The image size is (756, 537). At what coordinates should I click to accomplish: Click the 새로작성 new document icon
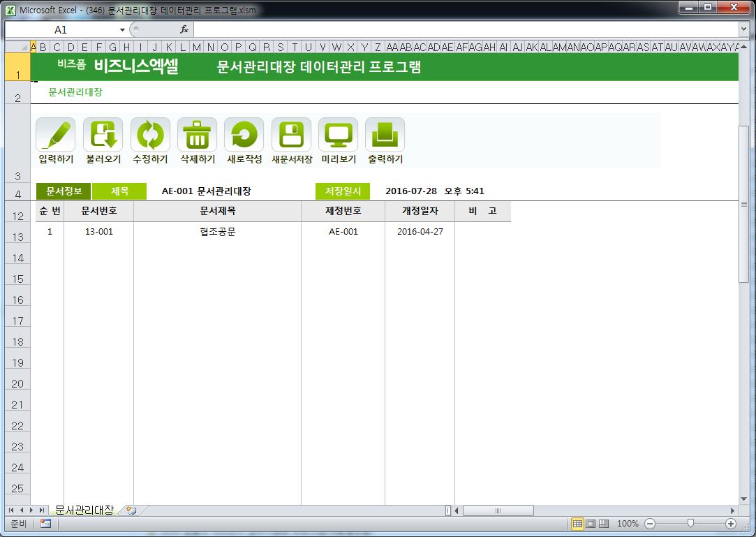tap(244, 135)
